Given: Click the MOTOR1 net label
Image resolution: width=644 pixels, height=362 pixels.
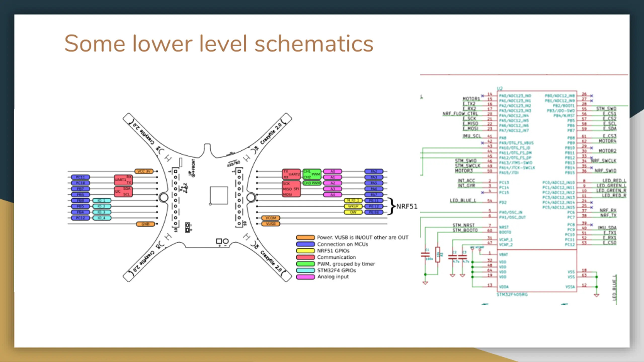Looking at the screenshot, I should 471,99.
